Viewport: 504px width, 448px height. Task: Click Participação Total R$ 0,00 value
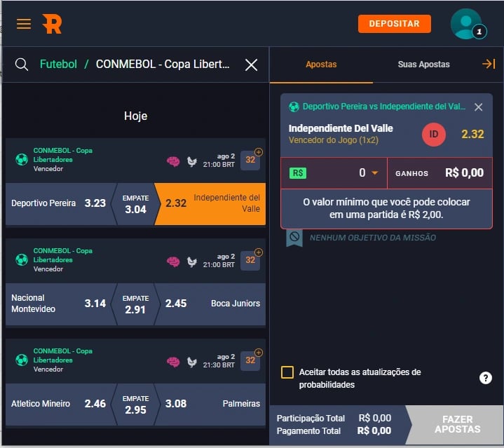(375, 418)
